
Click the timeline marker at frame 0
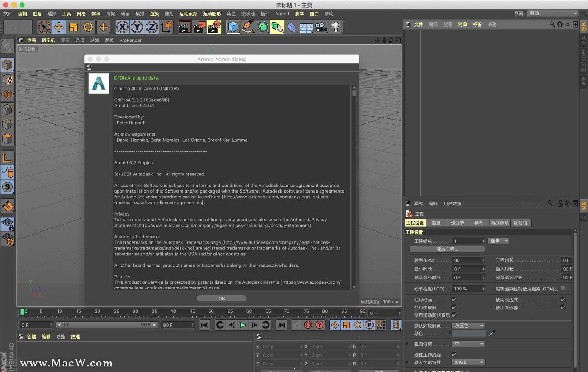(22, 312)
